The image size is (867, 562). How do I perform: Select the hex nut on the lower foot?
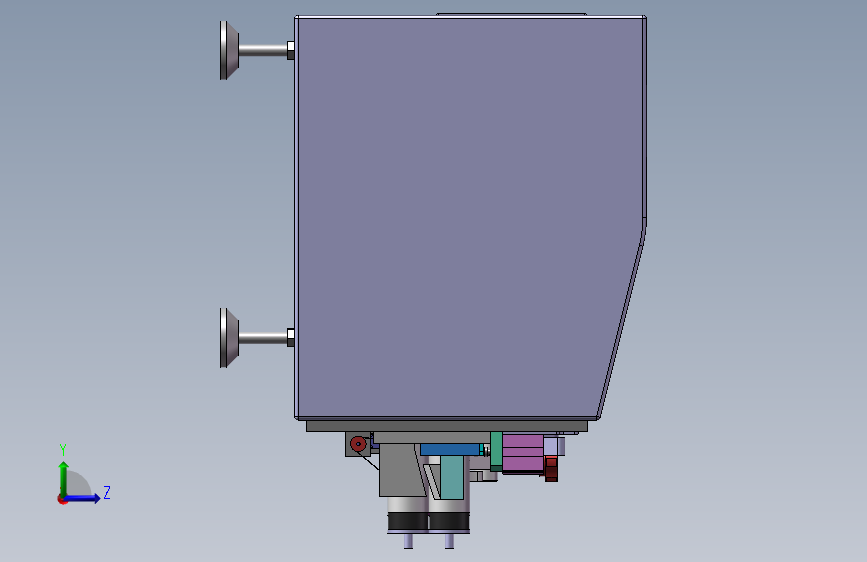290,337
